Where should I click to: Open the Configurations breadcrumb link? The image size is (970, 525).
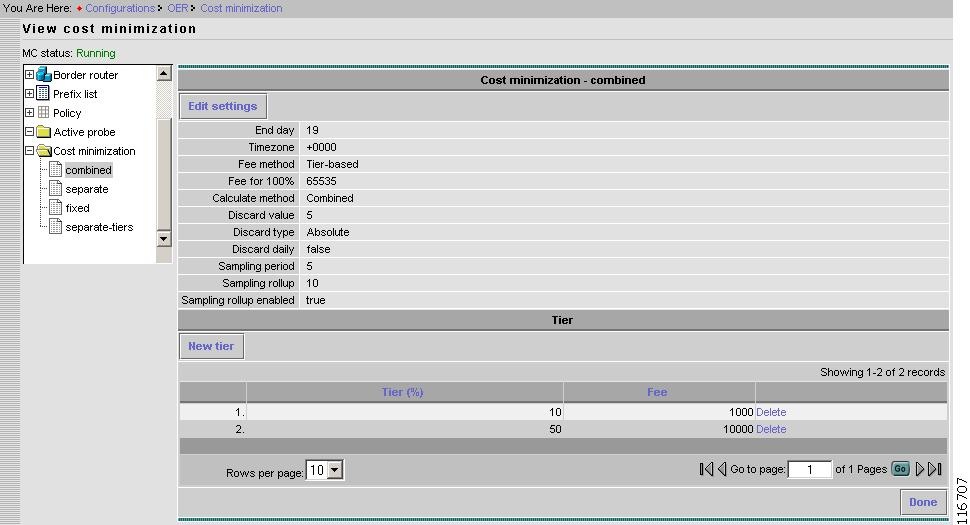coord(120,8)
